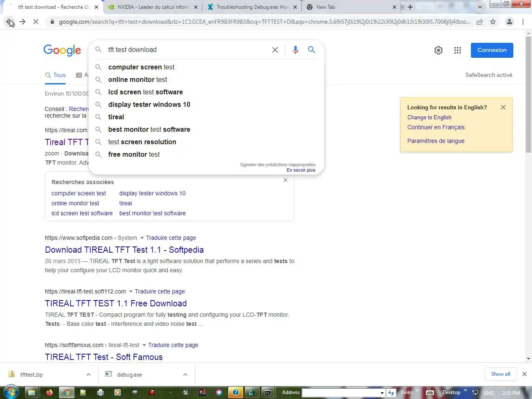Expand options for tfttest.zip download
The height and width of the screenshot is (399, 532).
pyautogui.click(x=88, y=374)
